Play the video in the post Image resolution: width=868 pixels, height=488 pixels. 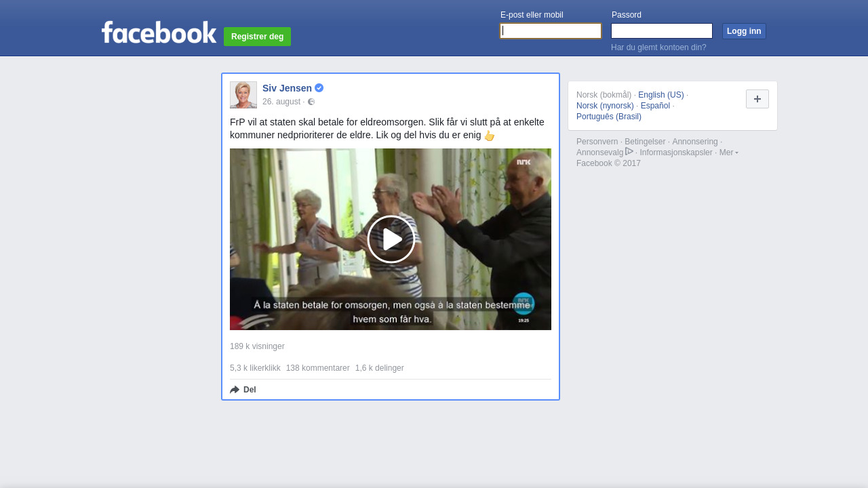(391, 239)
